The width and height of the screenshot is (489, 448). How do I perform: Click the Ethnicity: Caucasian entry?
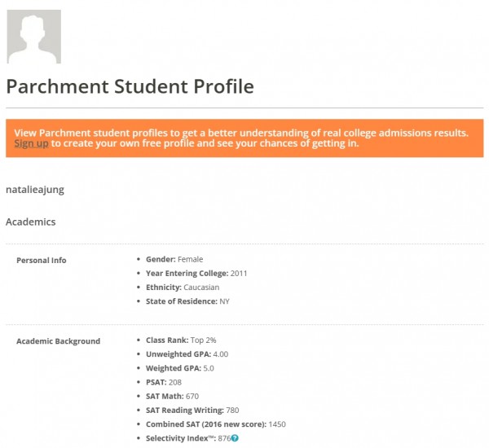click(183, 288)
